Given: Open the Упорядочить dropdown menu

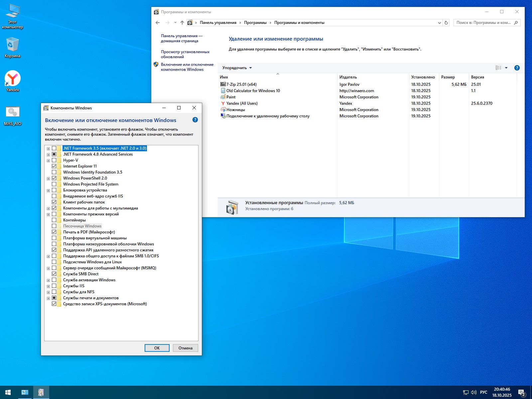Looking at the screenshot, I should point(237,68).
